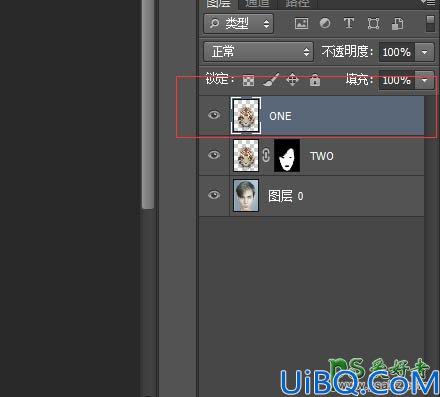The image size is (440, 397).
Task: Switch to the 通道 tab
Action: point(257,3)
